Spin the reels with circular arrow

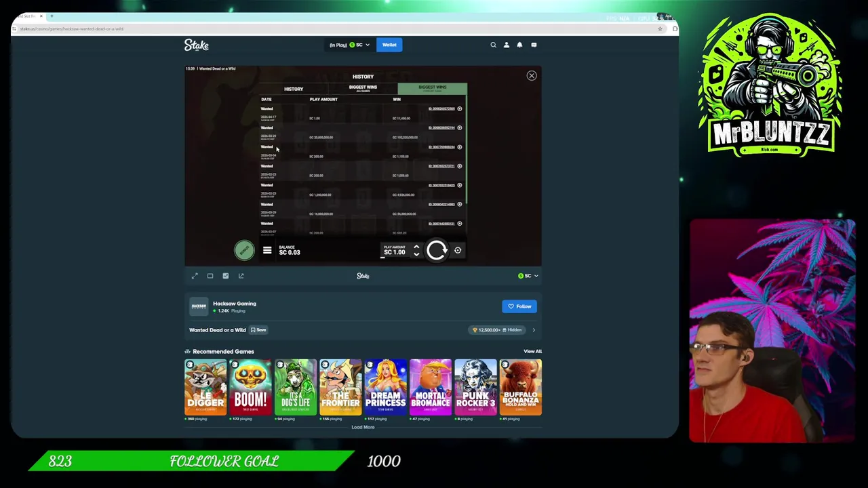(437, 251)
